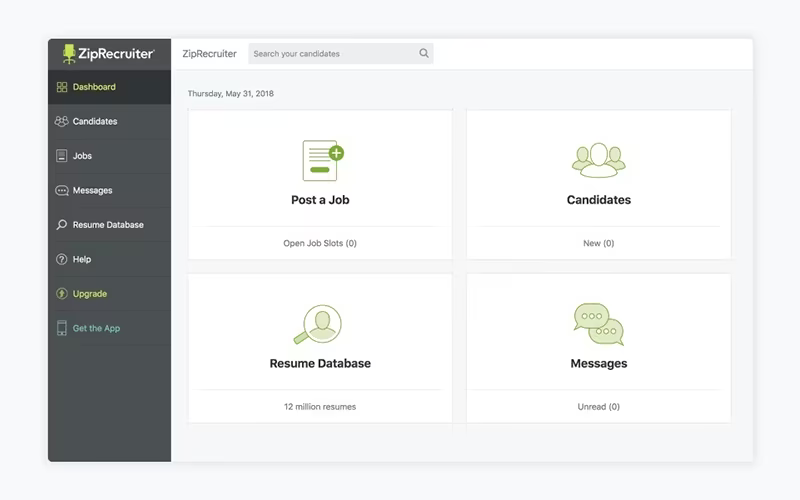Click the Post a Job card title
The height and width of the screenshot is (500, 800).
point(320,200)
